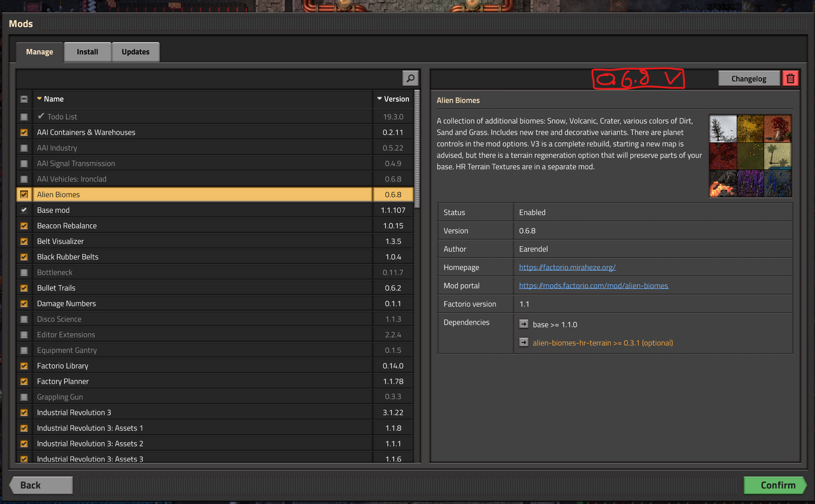Select the Industrial Revolution 3 row

pos(215,412)
